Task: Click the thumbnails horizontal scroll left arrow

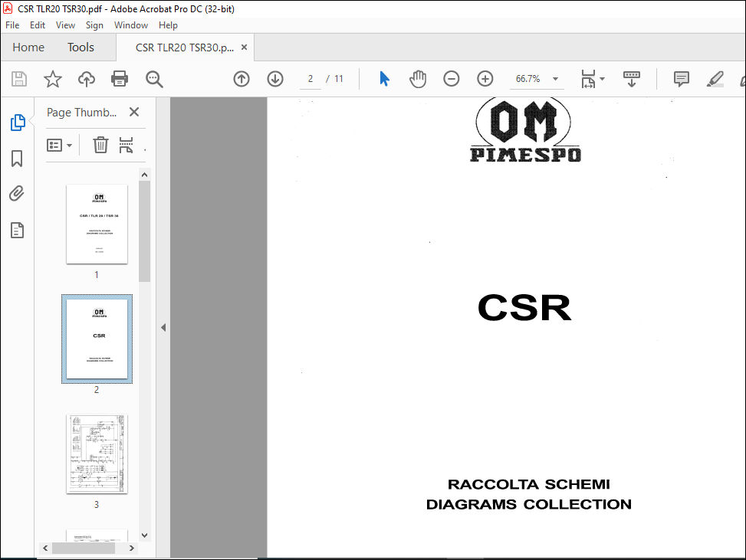Action: click(x=45, y=548)
